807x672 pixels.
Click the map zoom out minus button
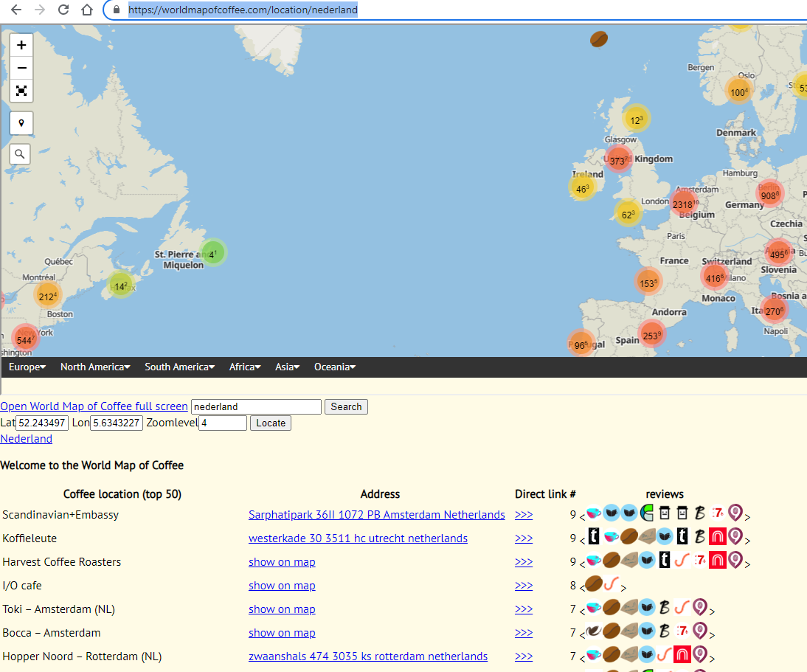click(x=21, y=68)
